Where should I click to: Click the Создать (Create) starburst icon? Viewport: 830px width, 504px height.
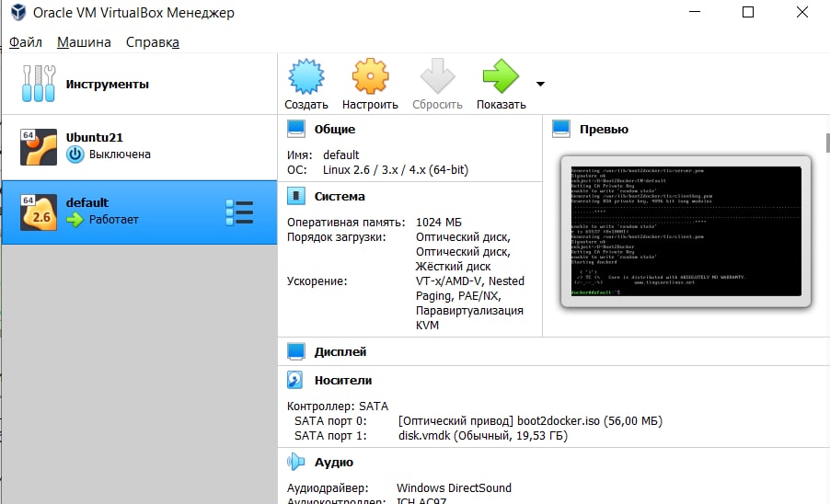[305, 76]
